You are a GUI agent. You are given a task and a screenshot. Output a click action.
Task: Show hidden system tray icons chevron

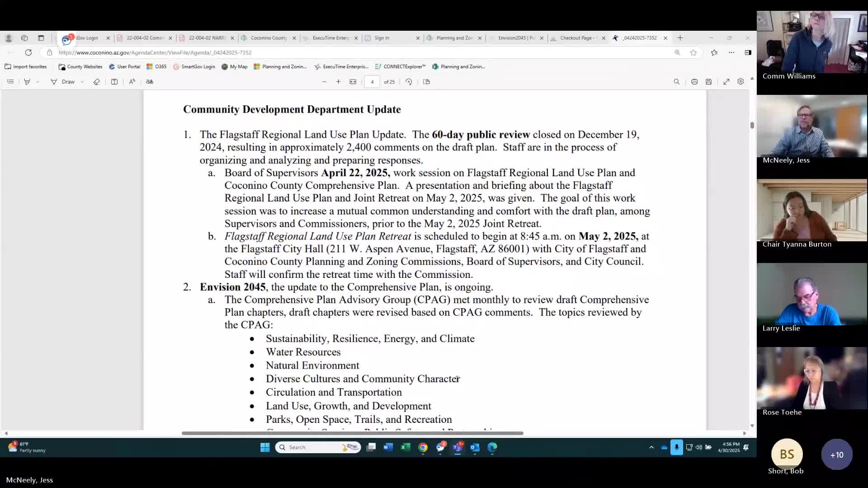tap(651, 447)
